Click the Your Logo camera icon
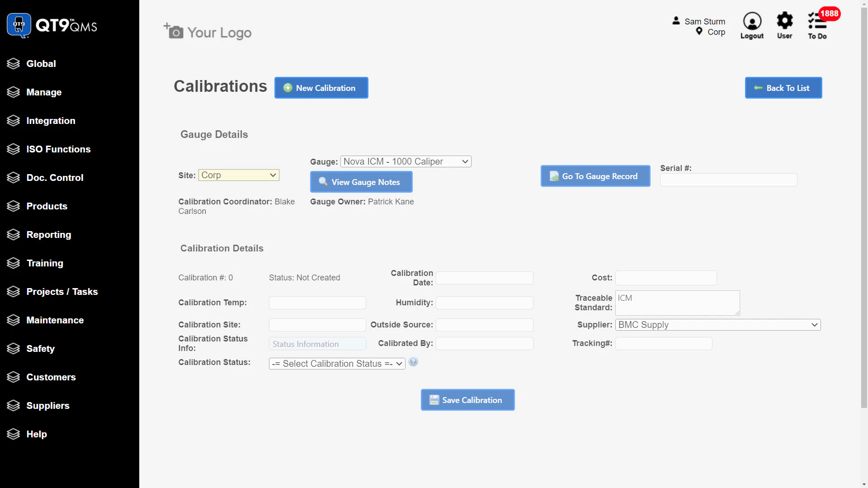Screen dimensions: 868x488 [x=174, y=31]
